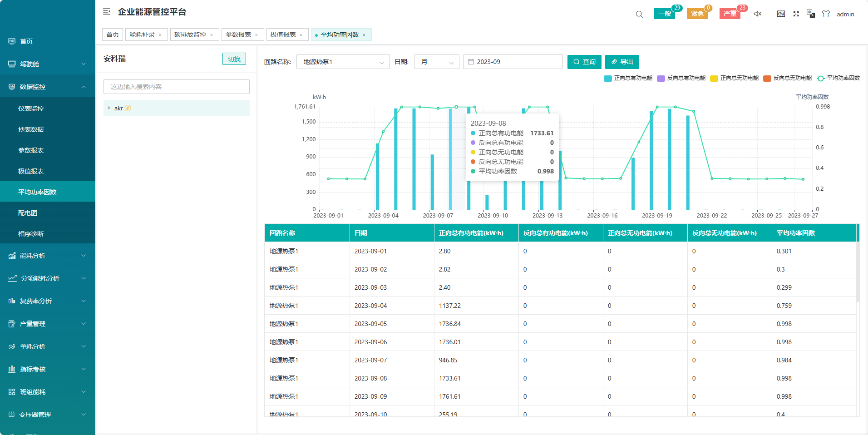Image resolution: width=868 pixels, height=435 pixels.
Task: Click the 导出 export button
Action: coord(622,62)
